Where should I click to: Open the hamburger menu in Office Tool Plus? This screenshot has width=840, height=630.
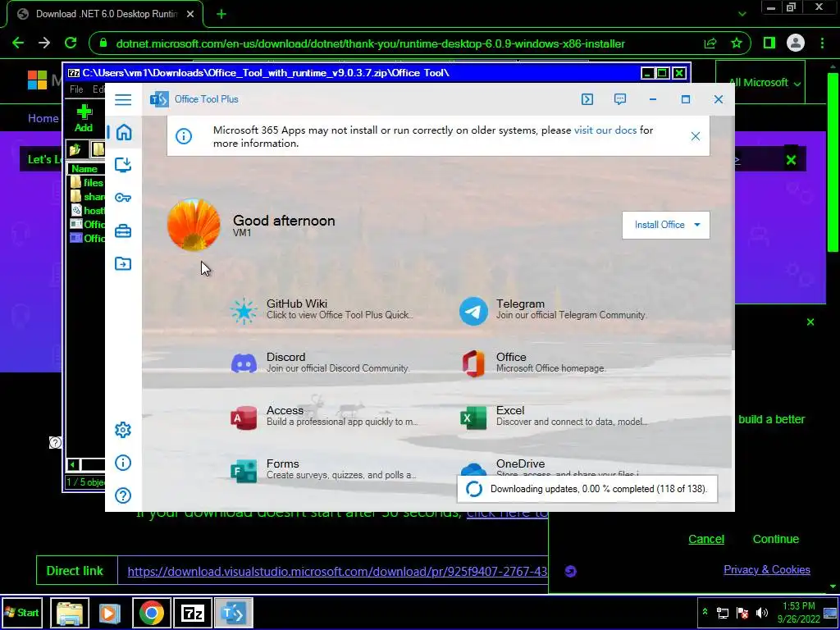123,99
